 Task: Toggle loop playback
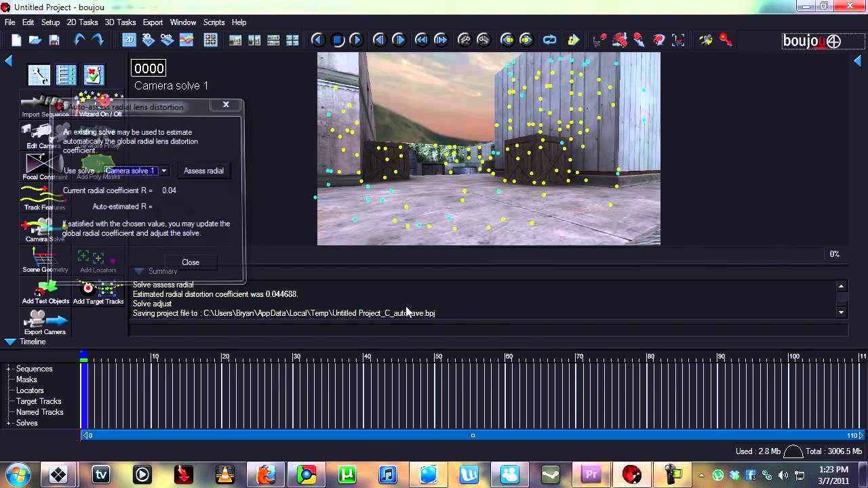point(550,41)
